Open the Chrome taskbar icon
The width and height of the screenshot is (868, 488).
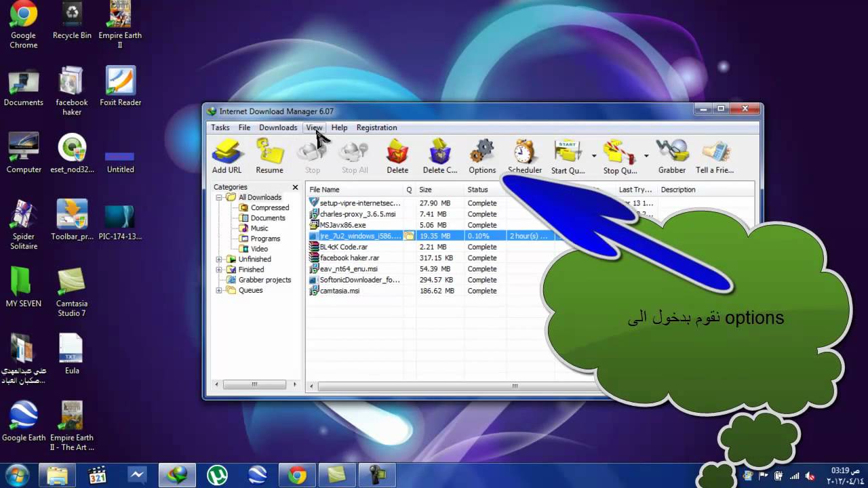(x=297, y=476)
